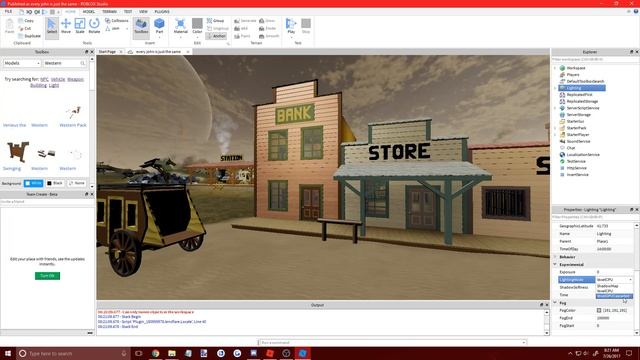
Task: Open Chrome from the taskbar
Action: (x=156, y=353)
